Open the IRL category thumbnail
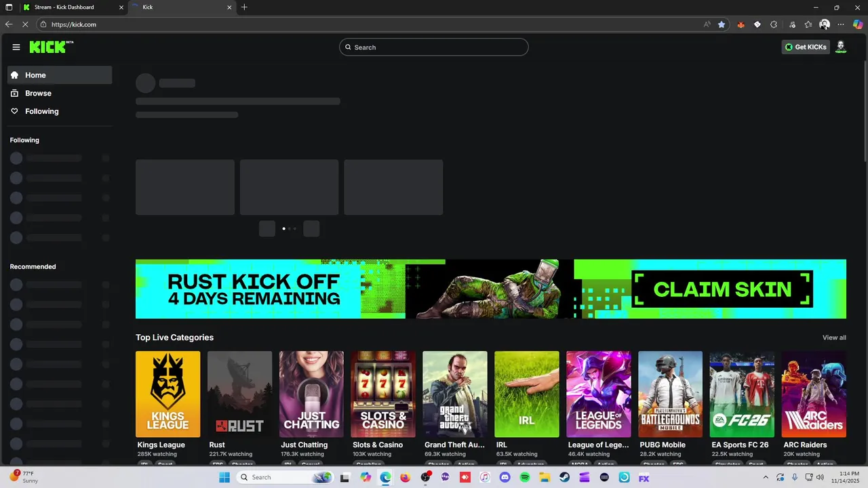This screenshot has height=488, width=868. (x=527, y=394)
